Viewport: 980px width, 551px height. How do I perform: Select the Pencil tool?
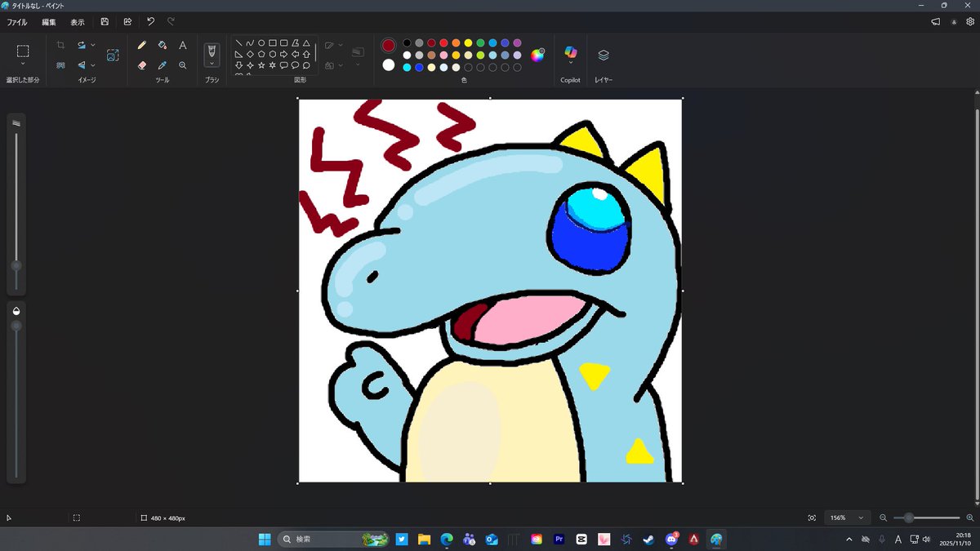(x=142, y=46)
